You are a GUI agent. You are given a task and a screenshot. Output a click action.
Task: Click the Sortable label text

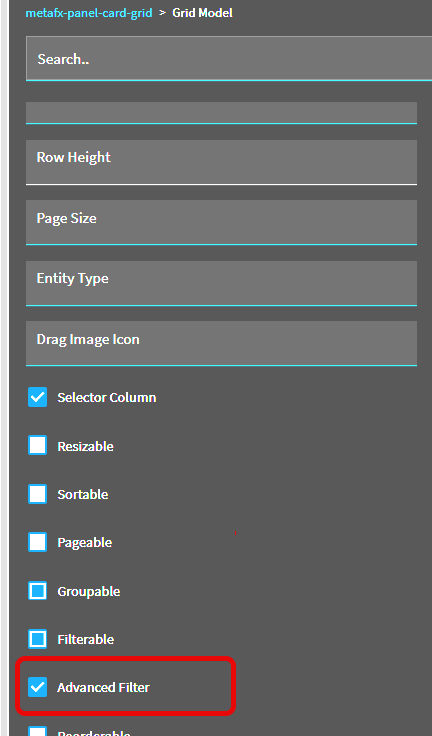[x=83, y=494]
